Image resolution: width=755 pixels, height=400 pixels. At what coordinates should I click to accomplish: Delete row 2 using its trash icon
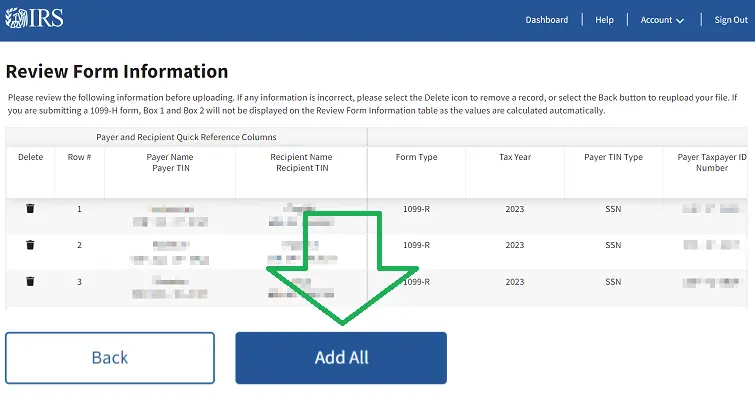click(30, 245)
